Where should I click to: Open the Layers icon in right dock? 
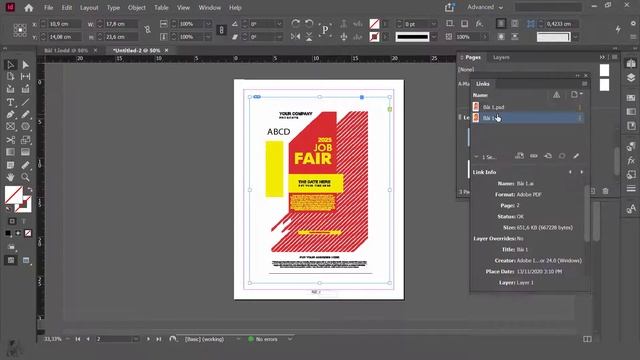pyautogui.click(x=631, y=78)
